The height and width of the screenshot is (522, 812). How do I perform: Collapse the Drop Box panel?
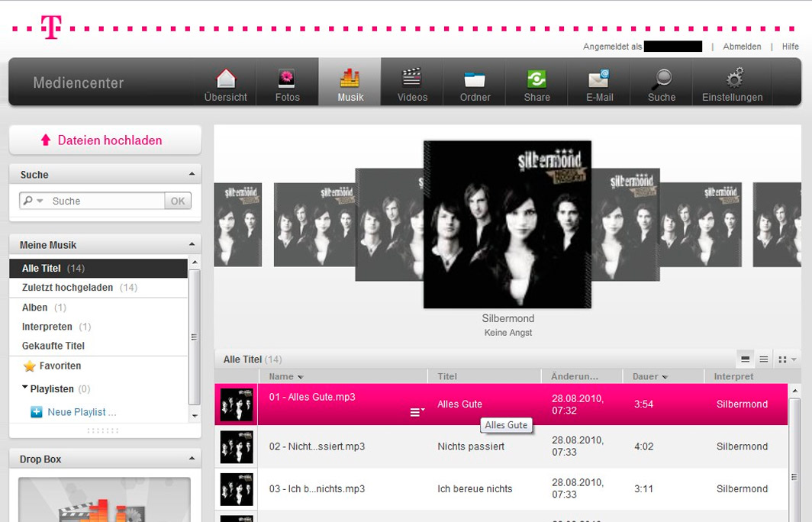coord(192,459)
